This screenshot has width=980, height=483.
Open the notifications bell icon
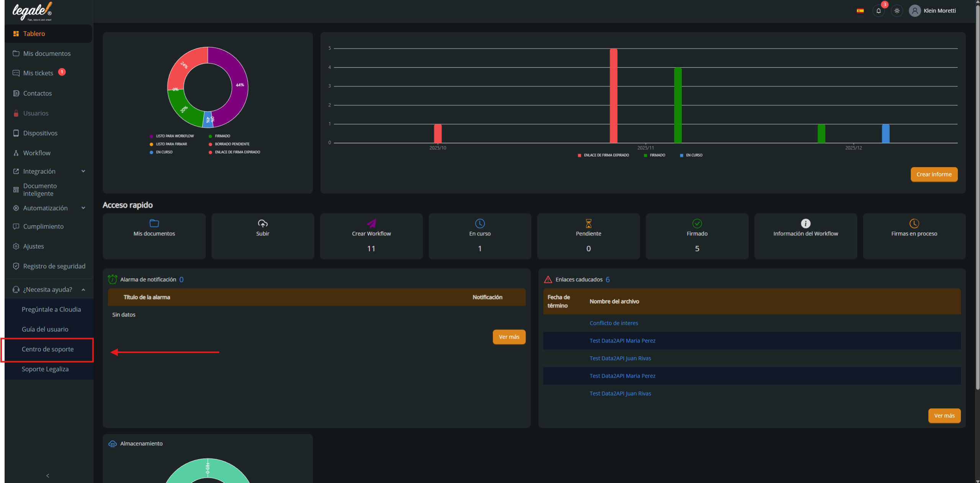click(879, 11)
